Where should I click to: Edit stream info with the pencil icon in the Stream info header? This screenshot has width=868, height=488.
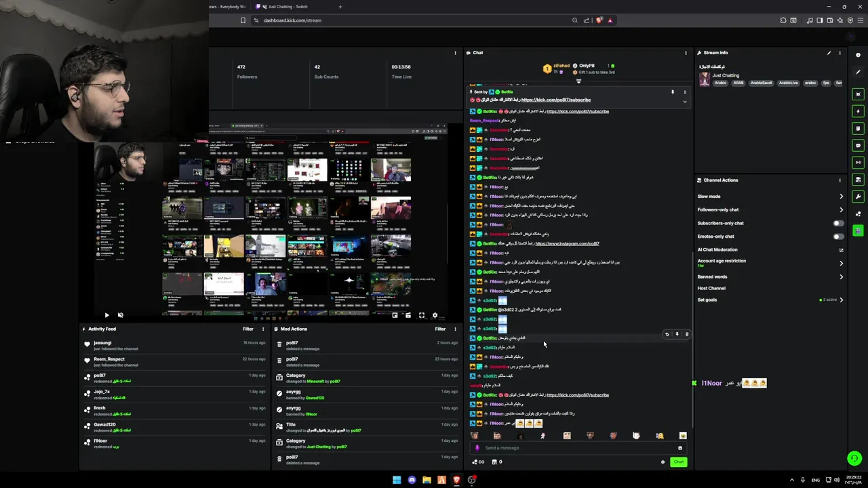[x=829, y=53]
